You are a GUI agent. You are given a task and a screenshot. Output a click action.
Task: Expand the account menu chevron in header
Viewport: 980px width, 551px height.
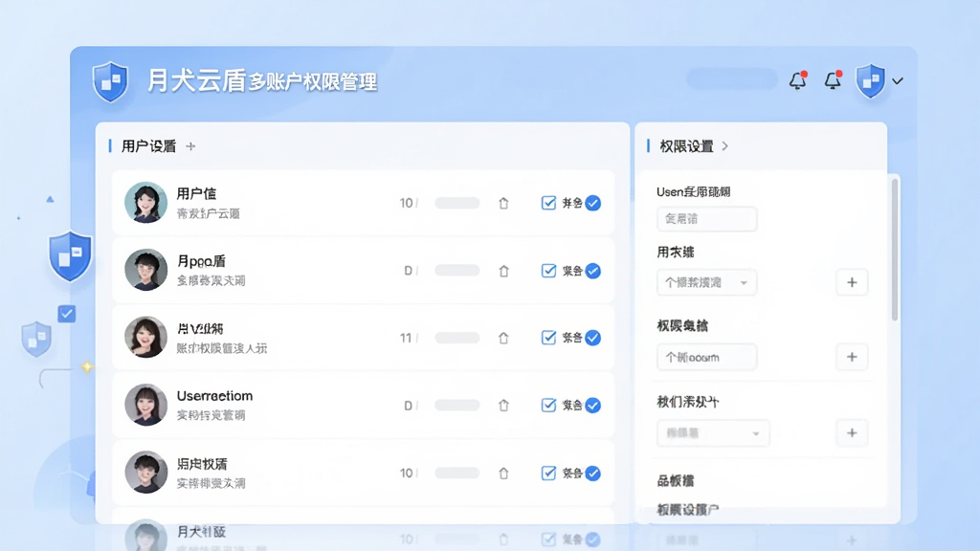click(x=898, y=81)
